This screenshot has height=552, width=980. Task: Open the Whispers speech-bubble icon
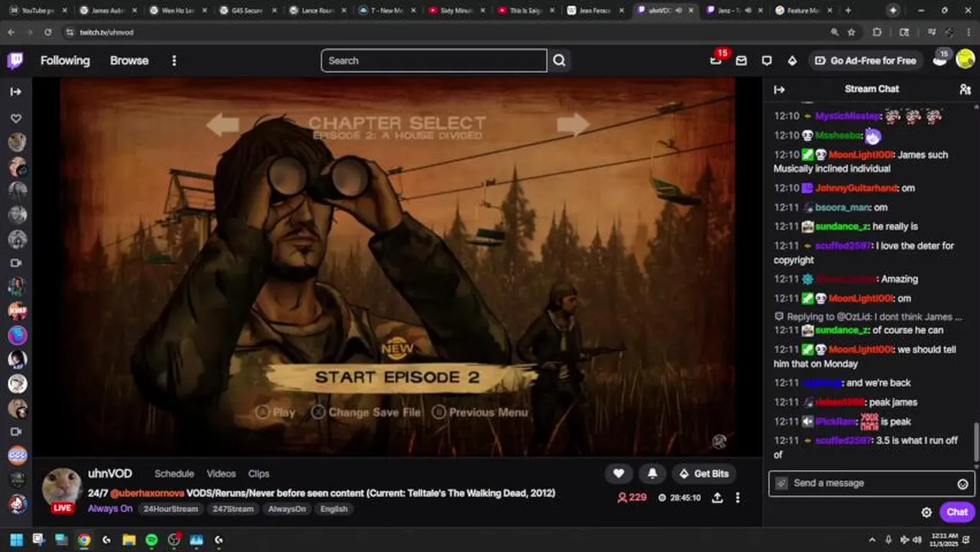767,61
